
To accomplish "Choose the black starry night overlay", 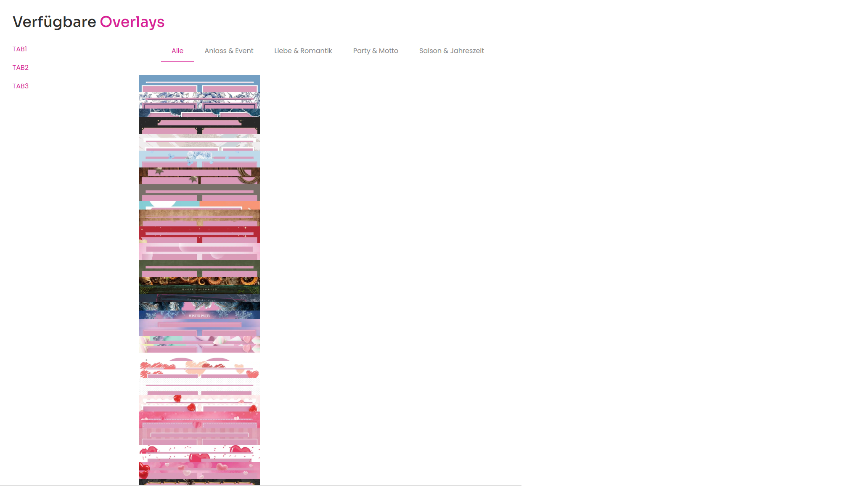I will tap(199, 125).
